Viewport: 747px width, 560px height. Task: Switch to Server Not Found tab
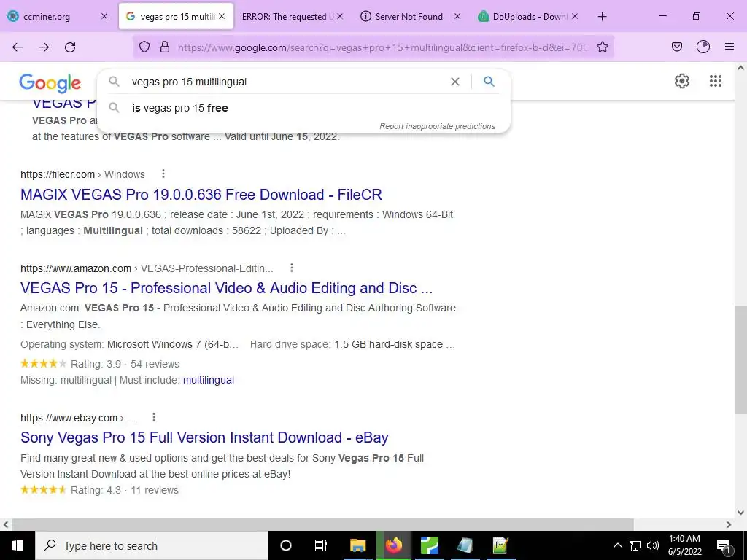(x=409, y=17)
